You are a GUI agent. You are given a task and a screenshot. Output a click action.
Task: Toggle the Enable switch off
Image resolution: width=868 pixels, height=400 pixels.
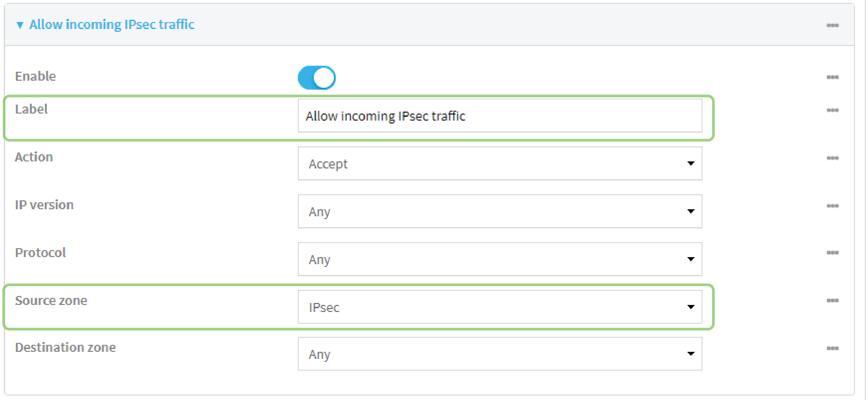[316, 78]
